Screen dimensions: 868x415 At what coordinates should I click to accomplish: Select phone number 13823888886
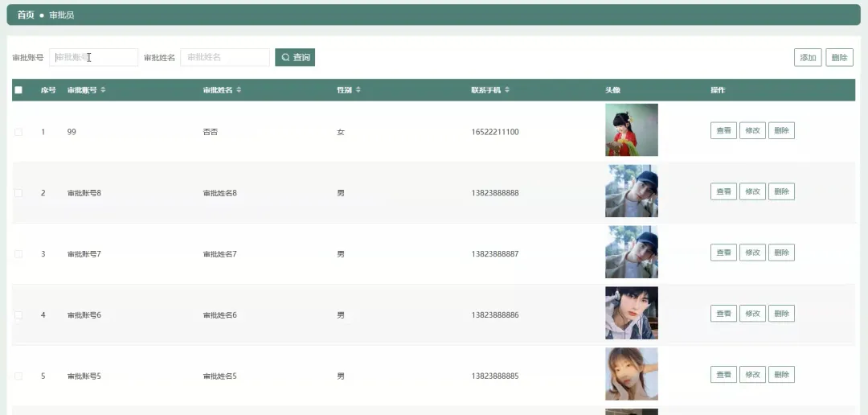[495, 314]
